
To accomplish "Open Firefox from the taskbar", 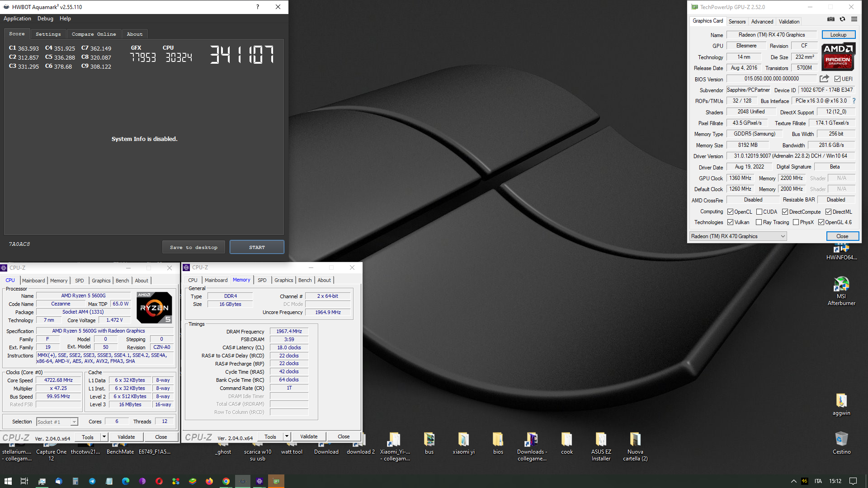I will (209, 481).
